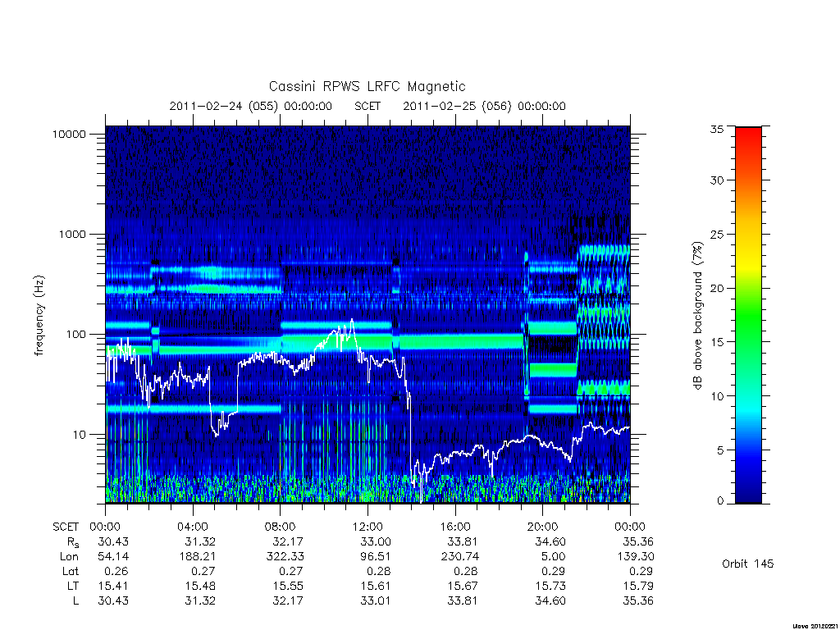
Task: Click the 08:00 SCET time label
Action: point(281,527)
